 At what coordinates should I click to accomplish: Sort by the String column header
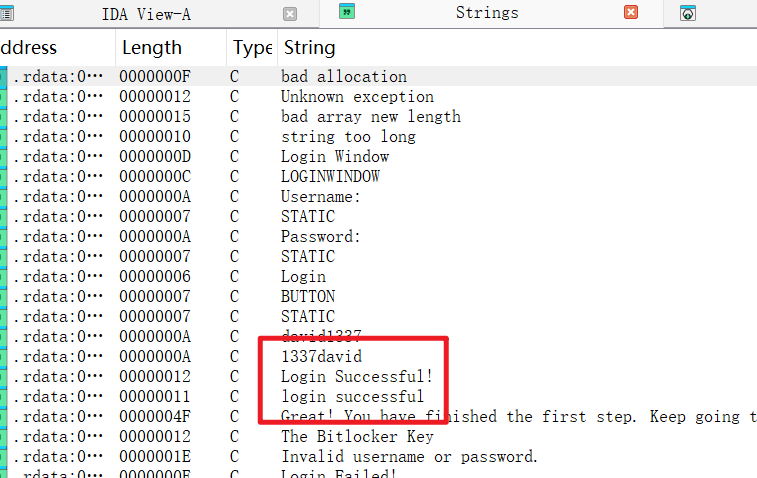[x=308, y=48]
